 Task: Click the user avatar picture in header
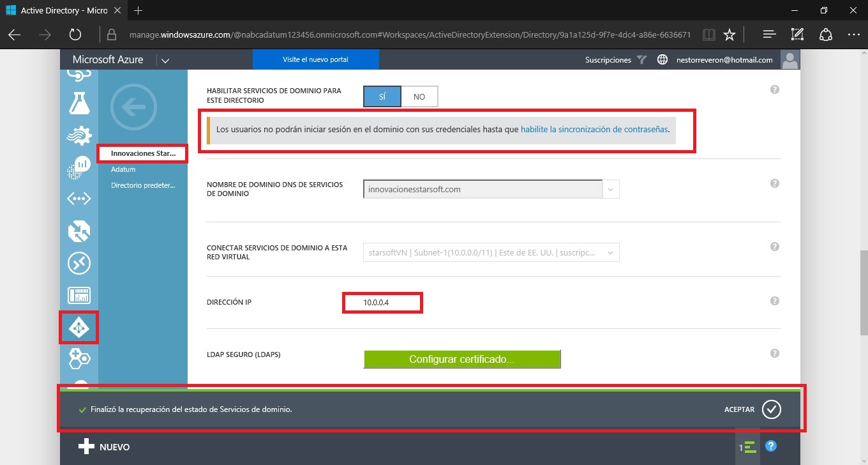point(790,60)
